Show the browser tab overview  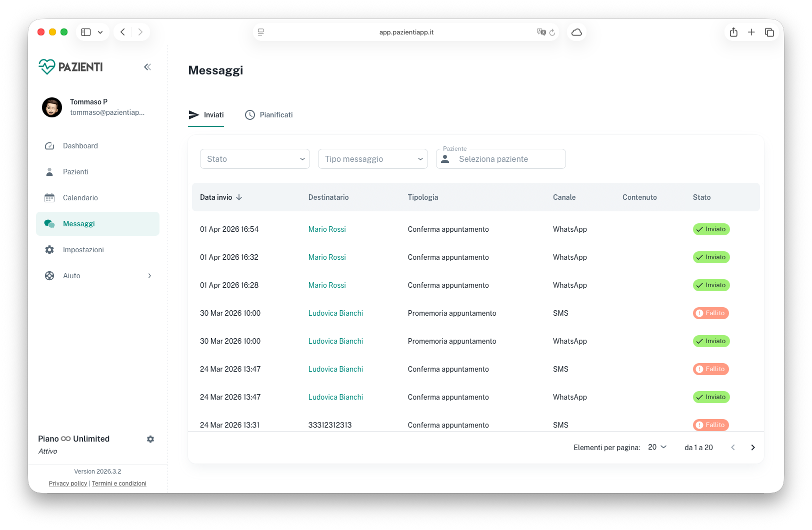coord(769,32)
